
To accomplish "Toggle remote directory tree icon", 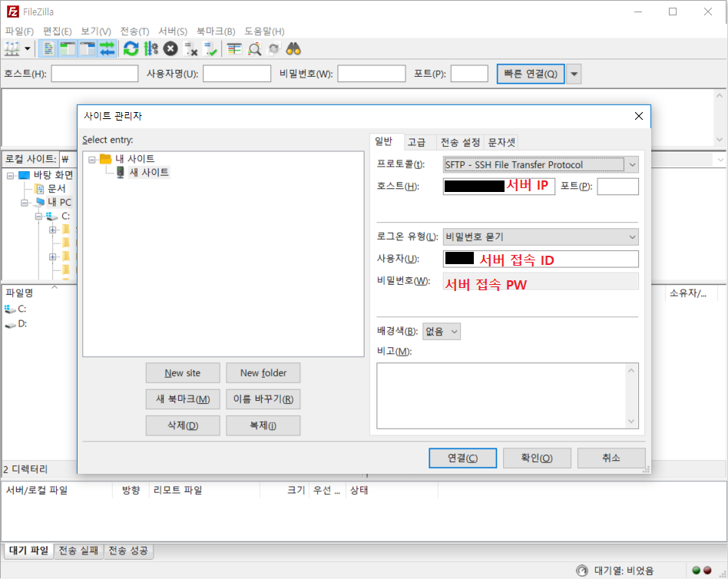I will click(x=88, y=48).
